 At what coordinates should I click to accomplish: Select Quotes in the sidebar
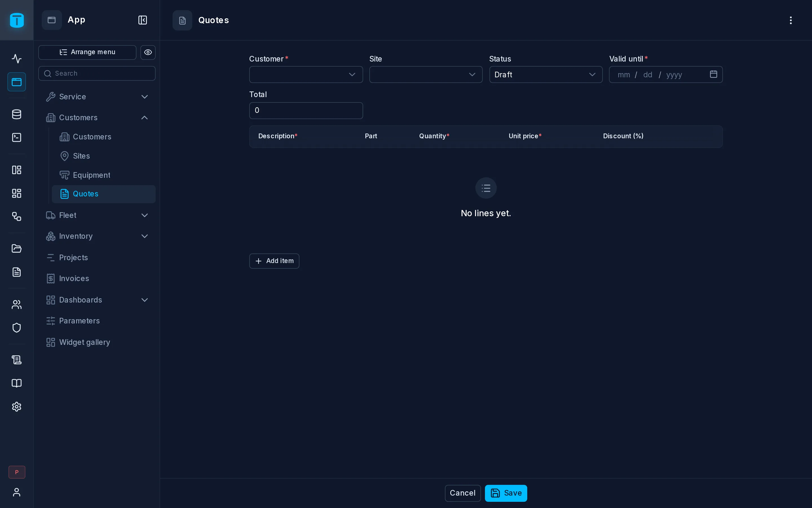click(104, 194)
